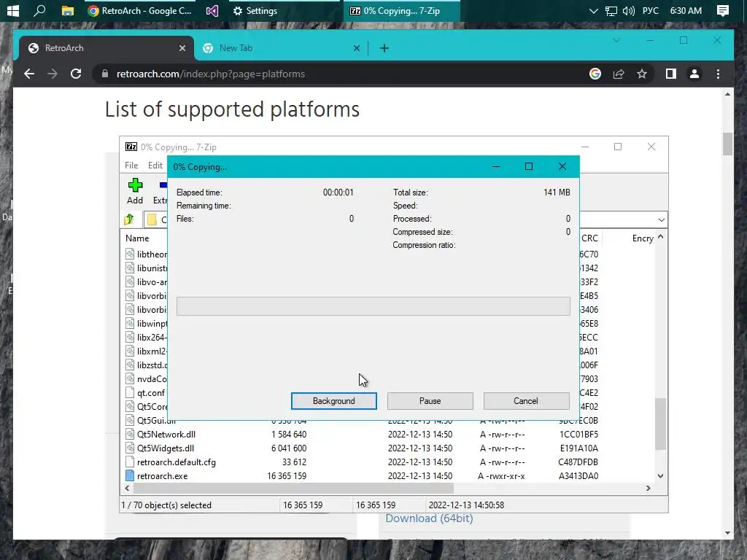747x560 pixels.
Task: Cancel the copying operation
Action: (x=526, y=401)
